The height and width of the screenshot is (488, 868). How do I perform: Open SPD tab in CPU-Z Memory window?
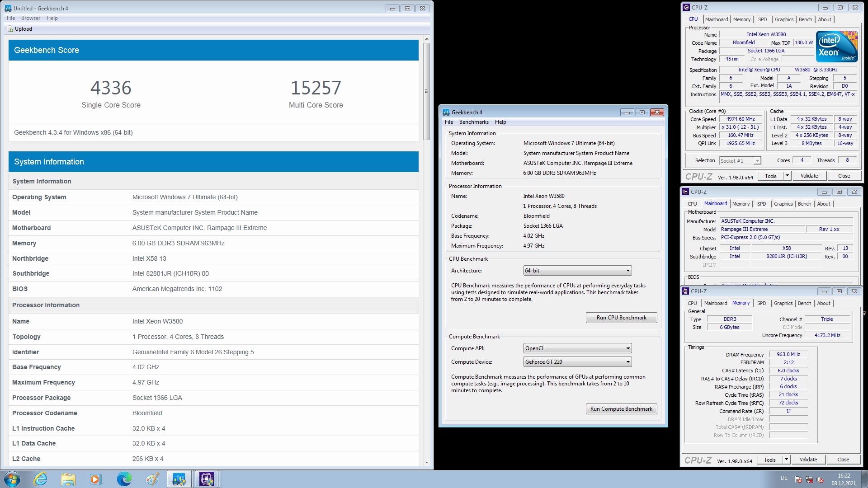click(761, 303)
